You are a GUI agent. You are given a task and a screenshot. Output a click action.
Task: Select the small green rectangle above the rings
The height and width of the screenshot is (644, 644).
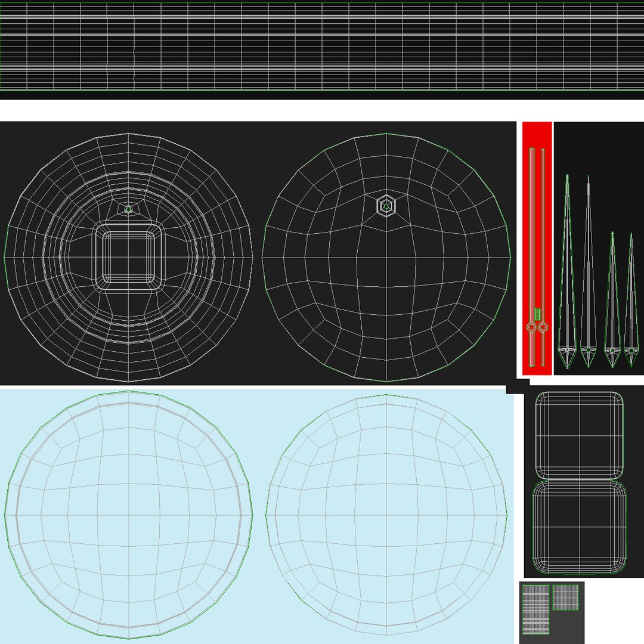click(x=537, y=314)
